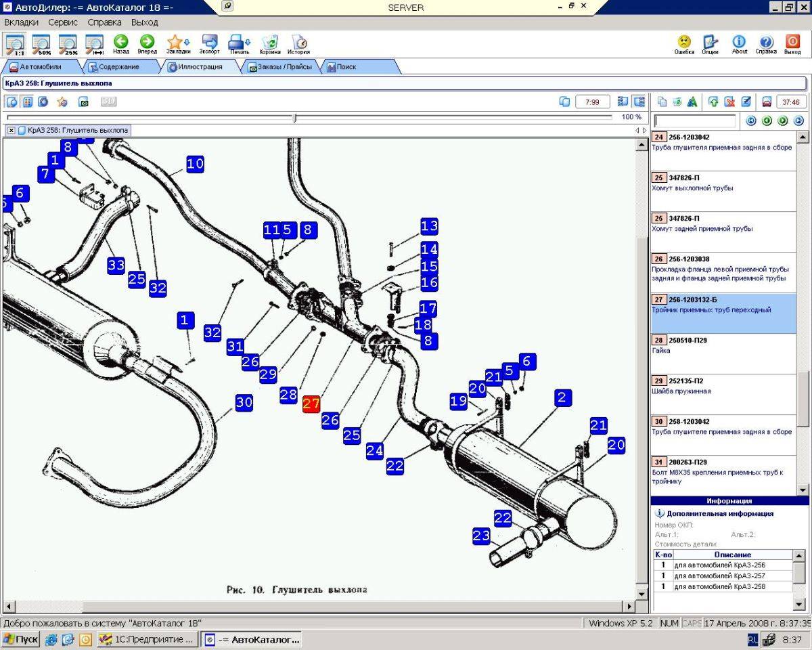Viewport: 812px width, 650px height.
Task: Click the copy pages icon left of 7:99
Action: [565, 102]
